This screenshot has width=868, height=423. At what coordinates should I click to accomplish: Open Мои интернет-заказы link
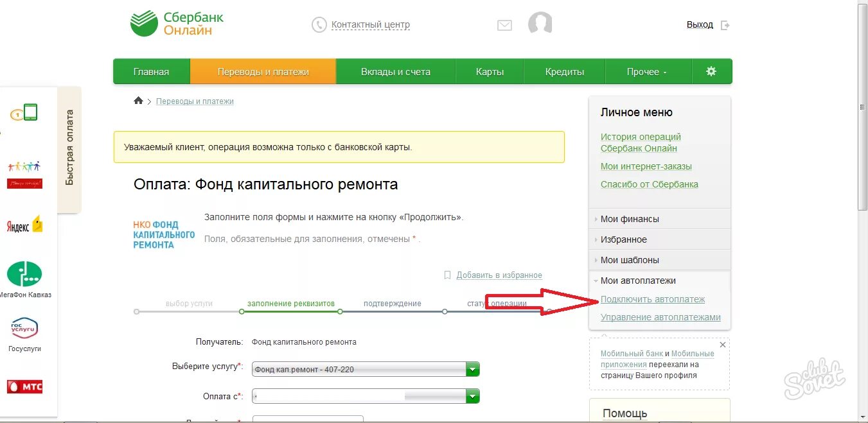[646, 166]
